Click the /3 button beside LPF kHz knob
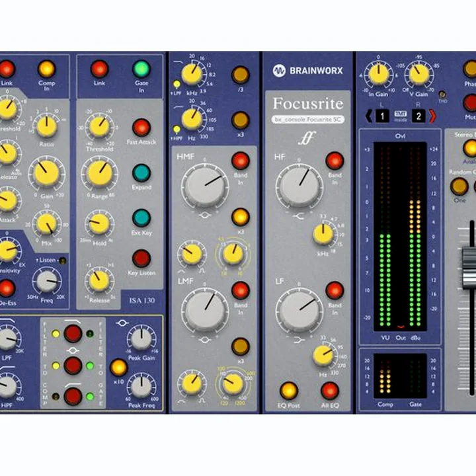Viewport: 476px width, 476px height. point(241,75)
